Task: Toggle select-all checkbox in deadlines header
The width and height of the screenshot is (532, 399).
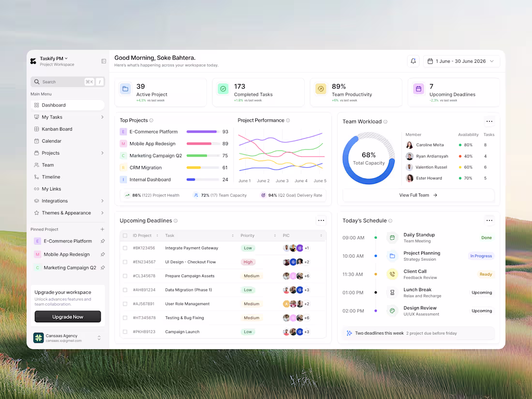Action: (x=125, y=236)
